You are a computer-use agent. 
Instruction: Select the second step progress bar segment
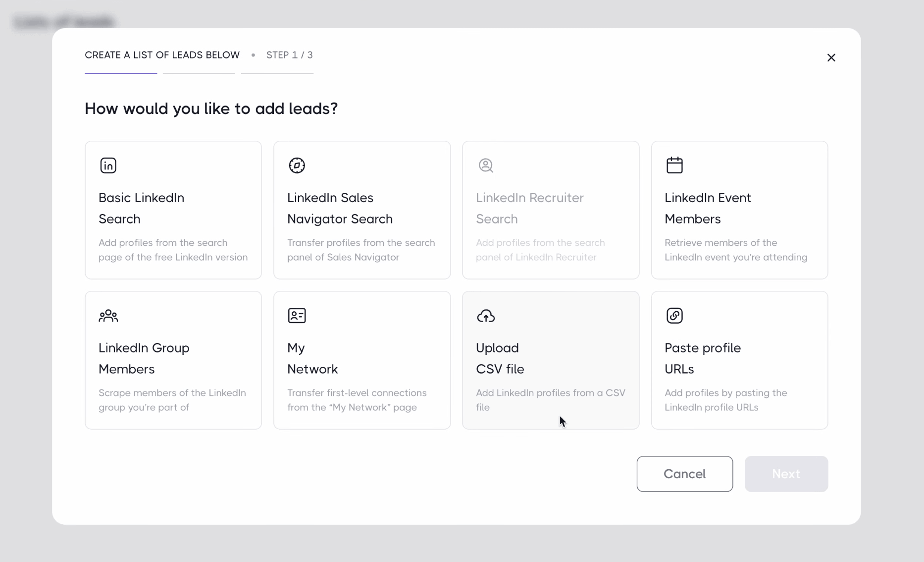199,73
